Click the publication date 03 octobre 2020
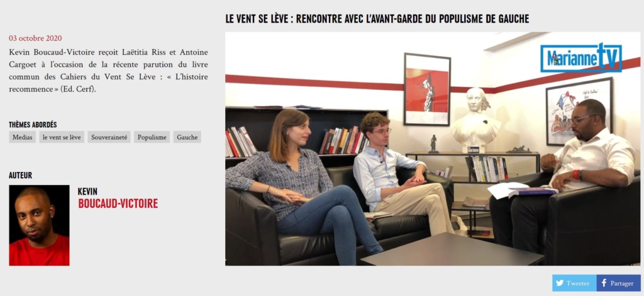644x296 pixels. [35, 38]
